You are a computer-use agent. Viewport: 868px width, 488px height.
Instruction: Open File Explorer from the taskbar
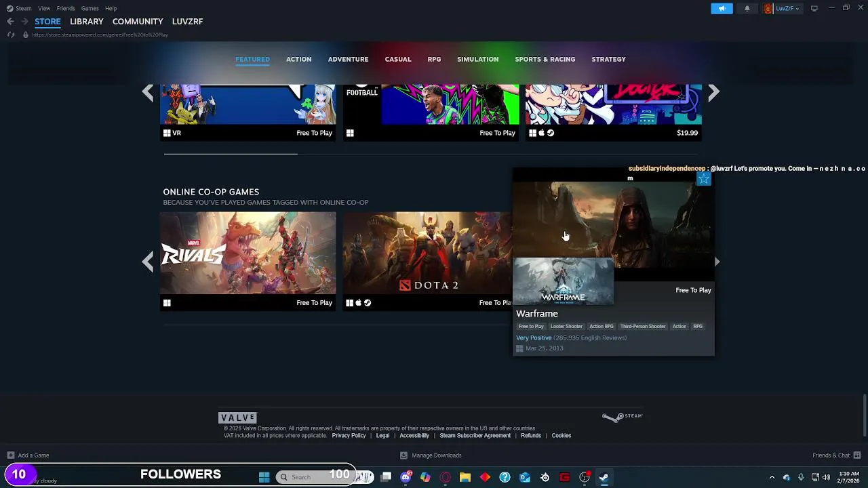(x=465, y=477)
